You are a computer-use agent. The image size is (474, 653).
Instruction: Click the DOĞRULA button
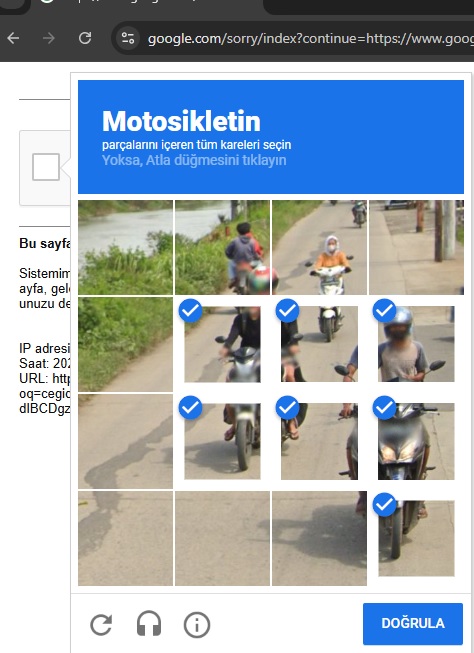[x=413, y=623]
